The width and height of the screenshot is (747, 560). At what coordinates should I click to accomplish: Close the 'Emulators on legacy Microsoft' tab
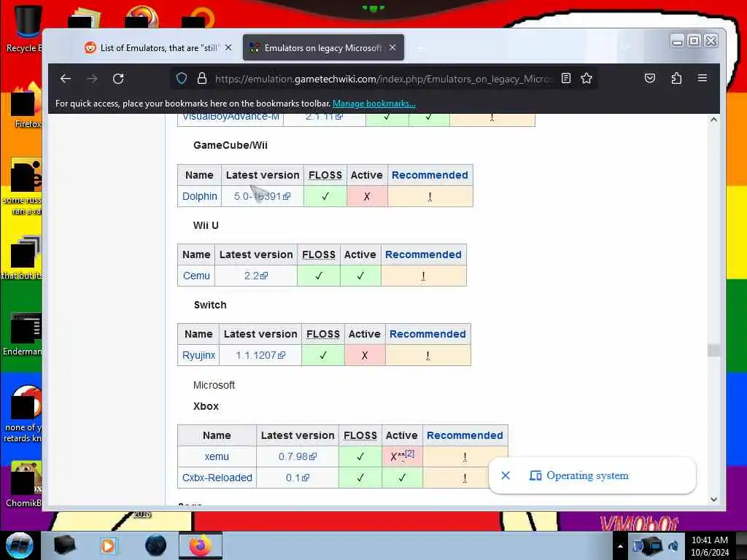pos(392,47)
